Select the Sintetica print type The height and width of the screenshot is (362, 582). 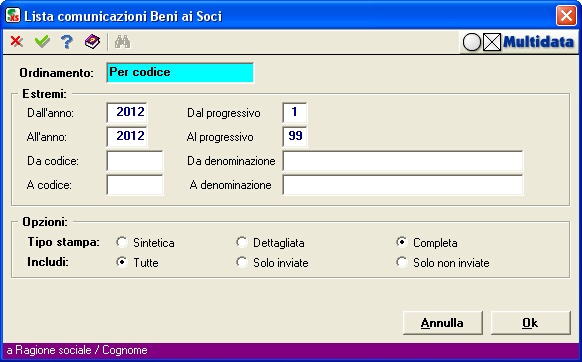point(122,242)
